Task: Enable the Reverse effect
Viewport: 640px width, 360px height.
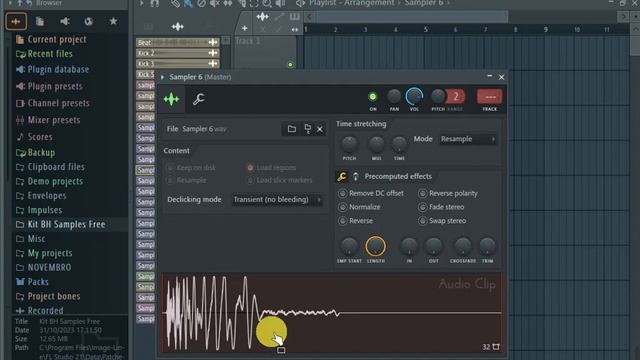Action: click(x=356, y=221)
